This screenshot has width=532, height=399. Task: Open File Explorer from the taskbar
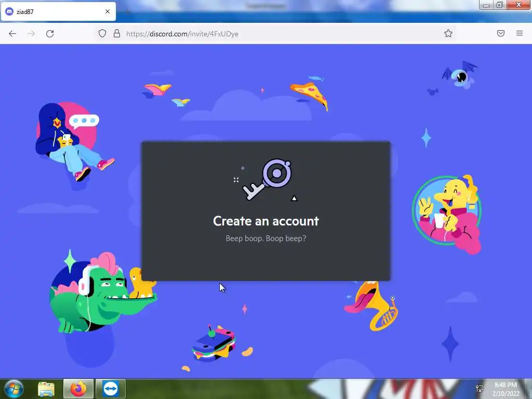pyautogui.click(x=46, y=389)
